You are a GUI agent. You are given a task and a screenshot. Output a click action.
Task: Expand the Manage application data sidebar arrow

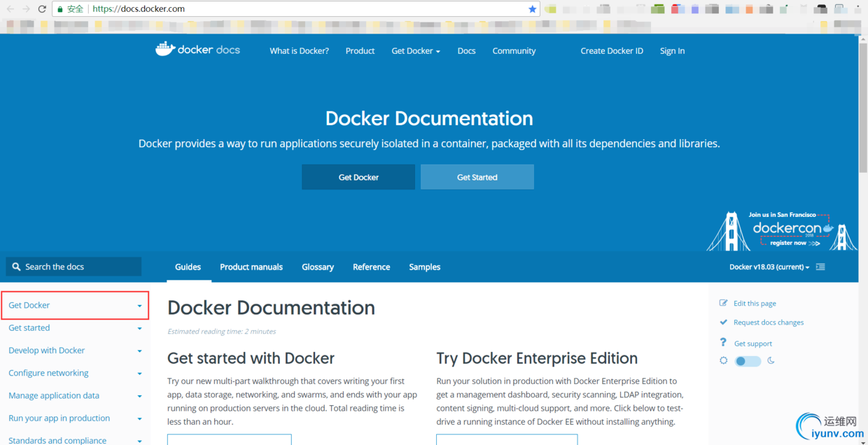point(139,396)
